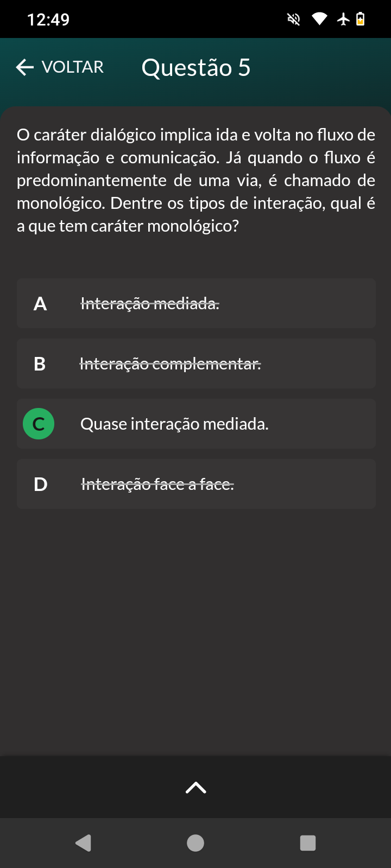
Task: Select the answer 'Interação face a face.'
Action: click(157, 484)
